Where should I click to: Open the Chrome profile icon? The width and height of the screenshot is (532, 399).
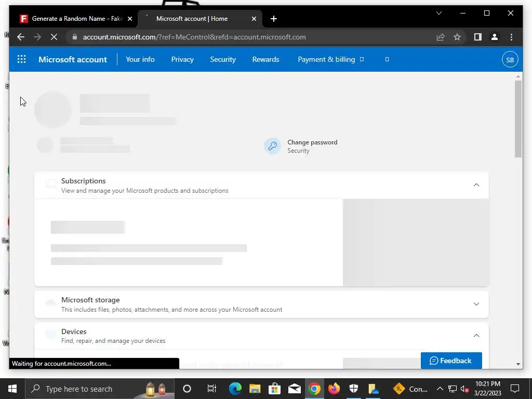495,37
